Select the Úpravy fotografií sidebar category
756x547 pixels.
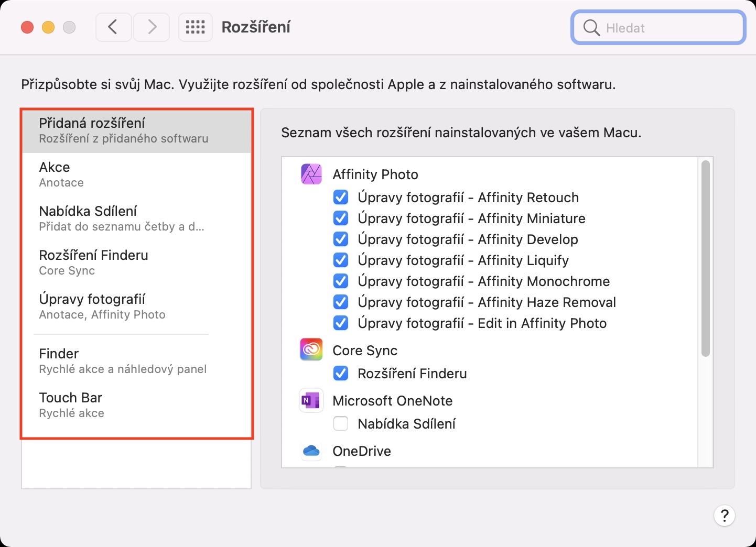(x=136, y=307)
